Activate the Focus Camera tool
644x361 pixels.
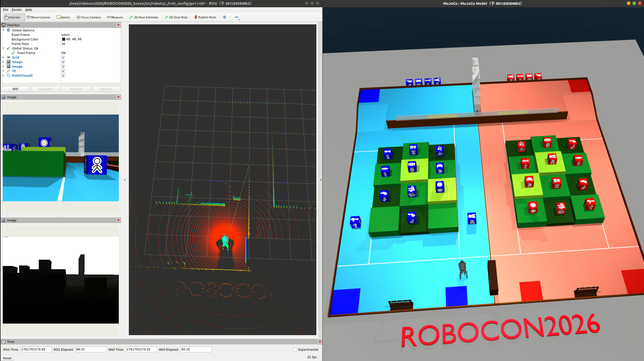tap(88, 17)
